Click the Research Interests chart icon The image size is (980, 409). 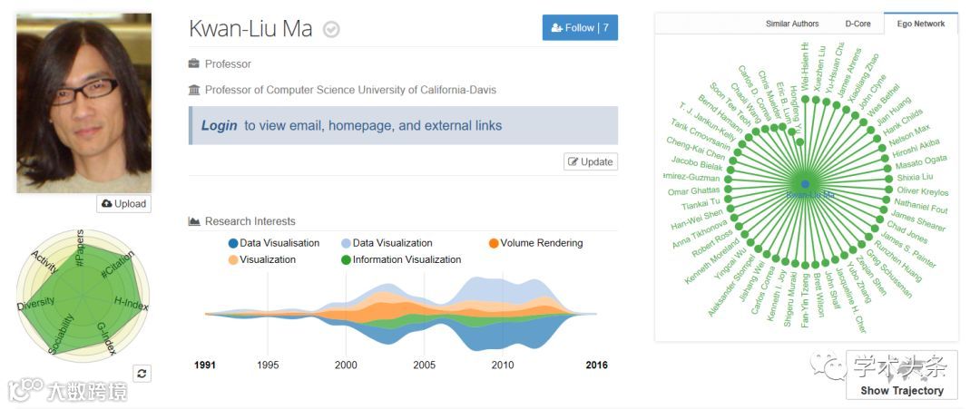pyautogui.click(x=194, y=221)
